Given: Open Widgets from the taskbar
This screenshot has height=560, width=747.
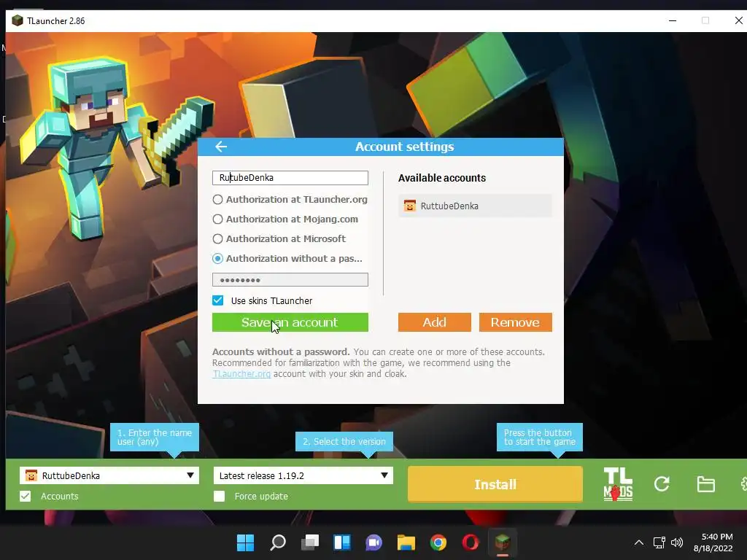Looking at the screenshot, I should pos(342,542).
